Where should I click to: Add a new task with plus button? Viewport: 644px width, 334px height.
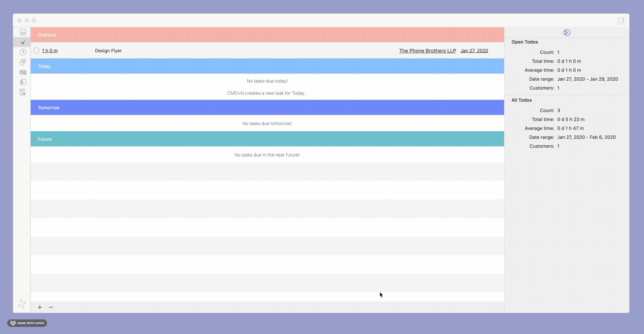tap(40, 307)
